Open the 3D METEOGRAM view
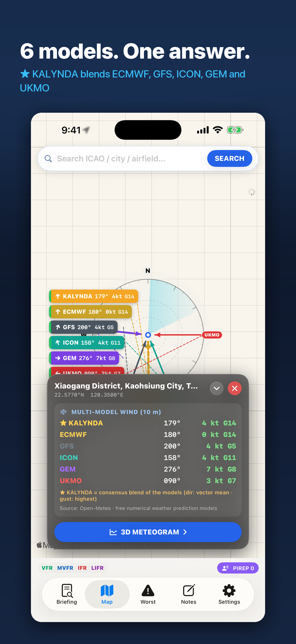The image size is (296, 644). pyautogui.click(x=148, y=532)
